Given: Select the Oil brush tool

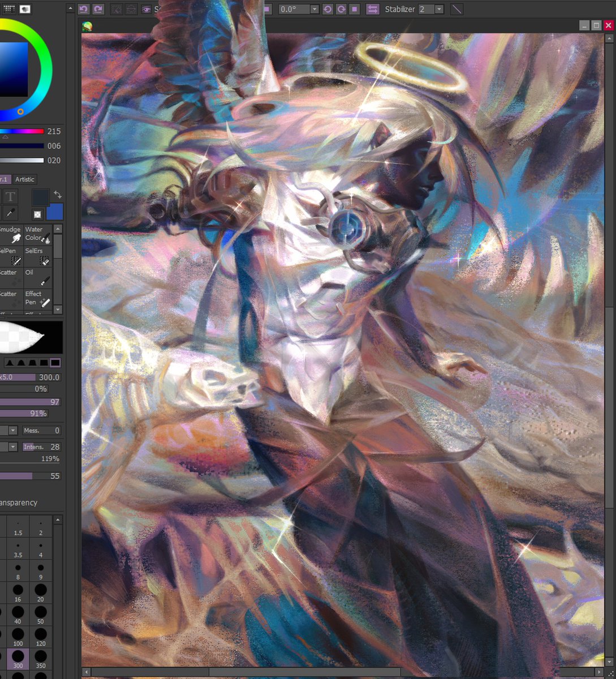Looking at the screenshot, I should pos(37,278).
